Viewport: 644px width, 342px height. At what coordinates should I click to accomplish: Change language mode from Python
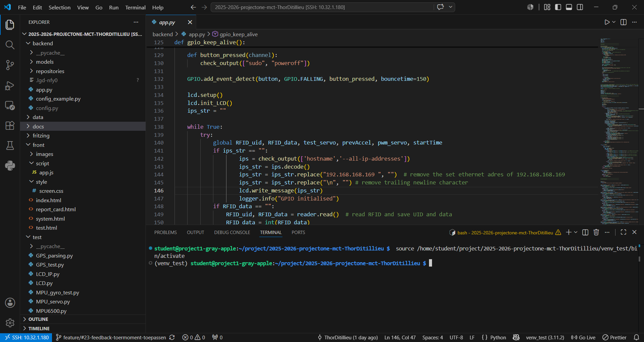498,338
